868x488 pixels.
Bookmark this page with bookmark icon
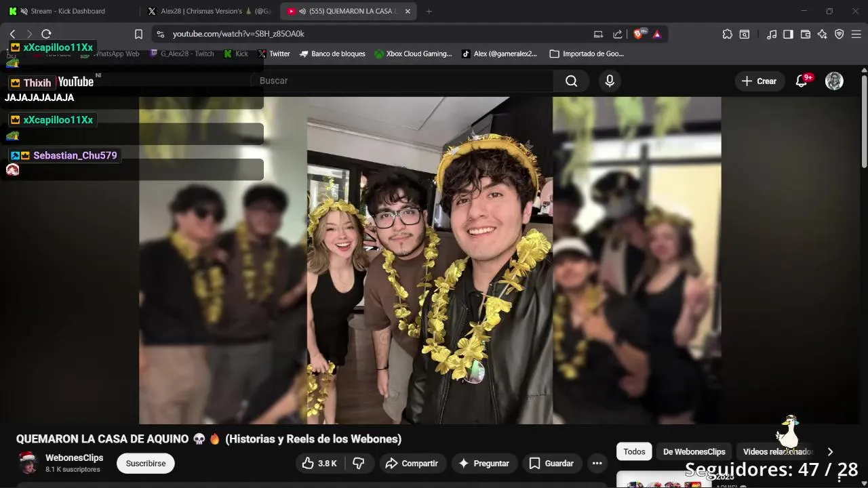[x=138, y=34]
